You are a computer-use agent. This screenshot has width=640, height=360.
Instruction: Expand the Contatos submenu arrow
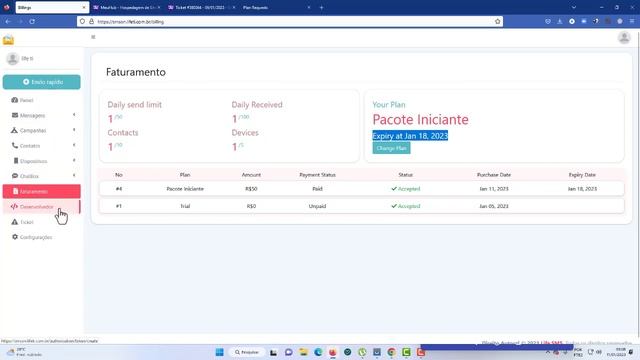[x=74, y=145]
